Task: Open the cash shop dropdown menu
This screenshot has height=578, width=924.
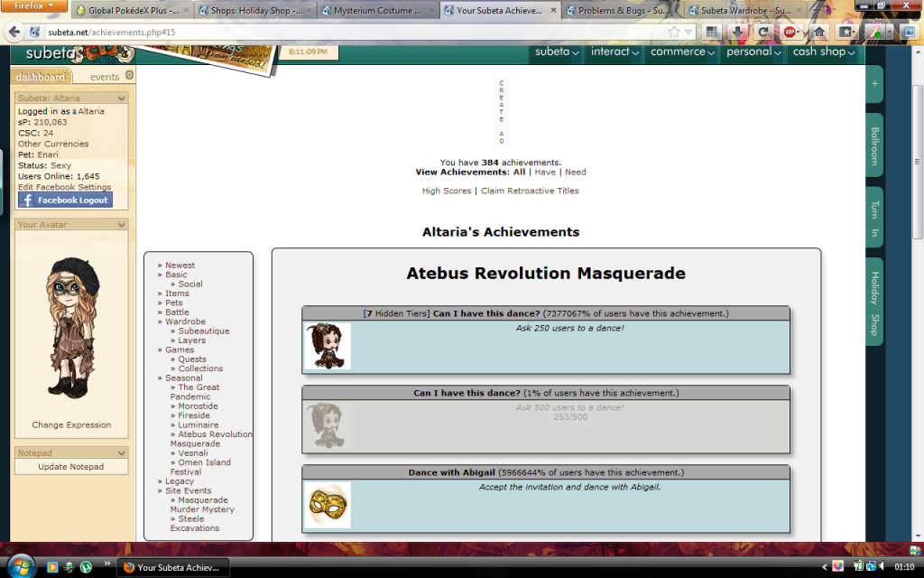Action: click(823, 52)
